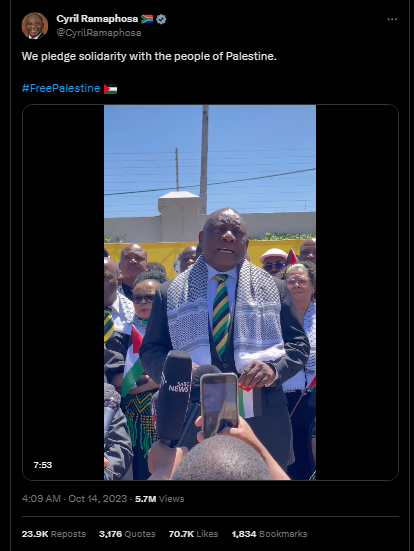This screenshot has height=551, width=414.
Task: Click the Palestine flag emoji after the hashtag
Action: pyautogui.click(x=110, y=89)
